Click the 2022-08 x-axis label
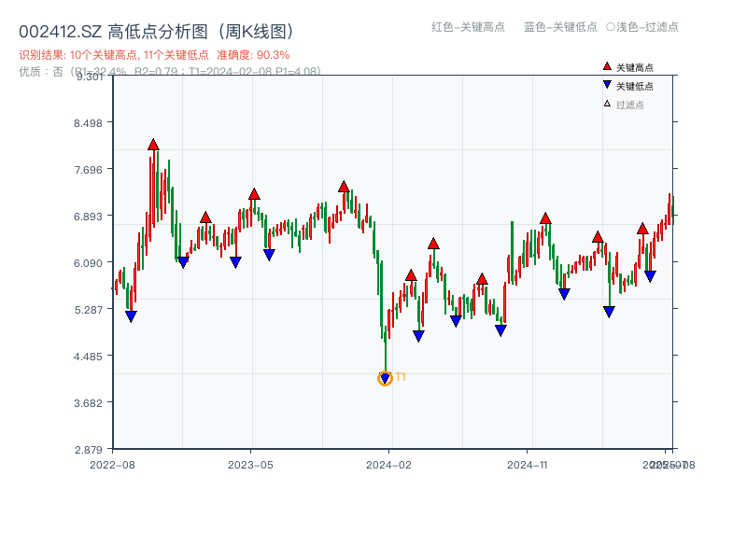 coord(112,465)
